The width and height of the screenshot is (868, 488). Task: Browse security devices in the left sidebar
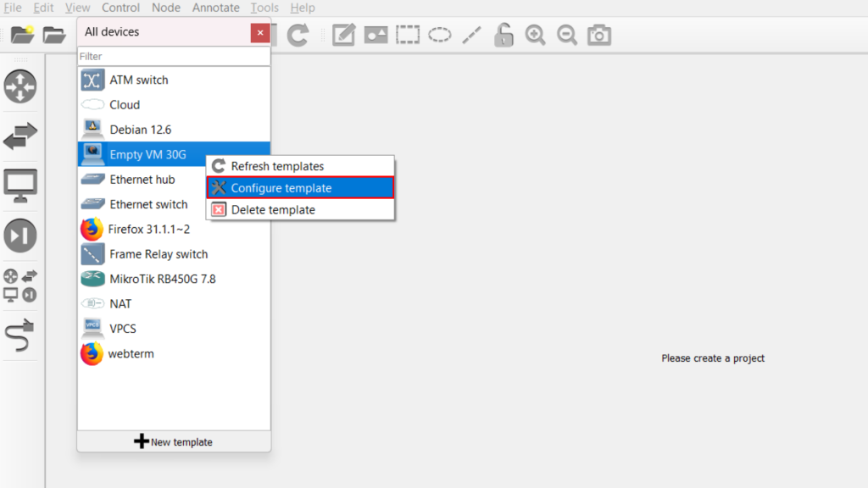point(20,235)
